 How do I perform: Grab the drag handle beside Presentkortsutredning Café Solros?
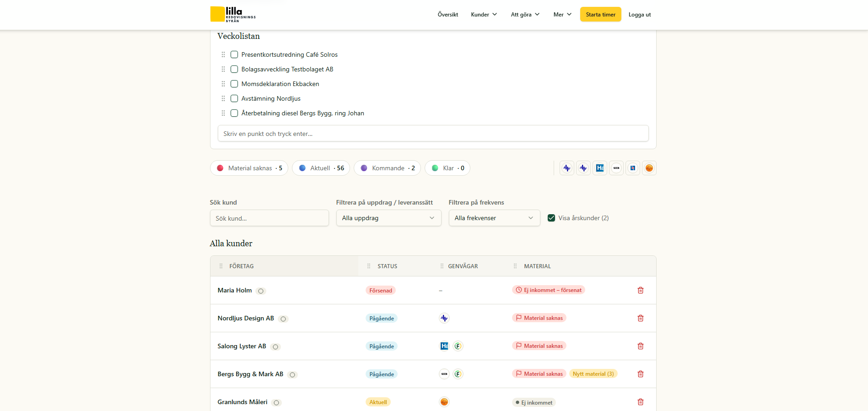coord(223,54)
